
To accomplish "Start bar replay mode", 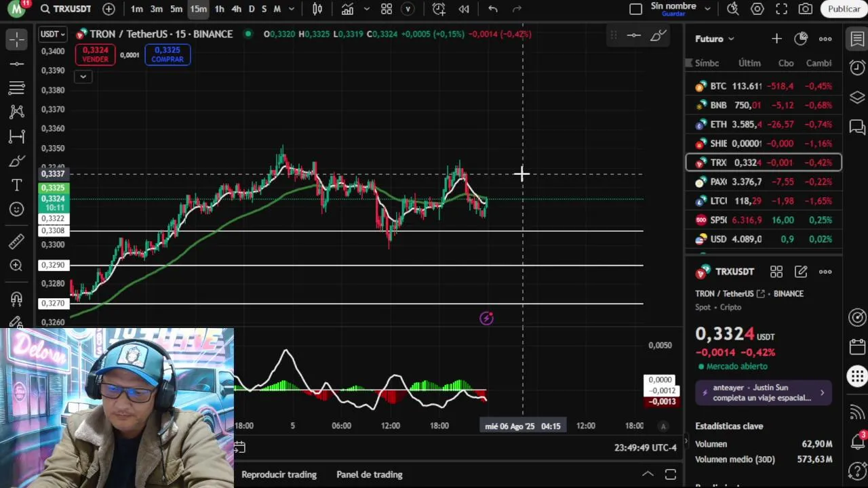I will click(464, 9).
